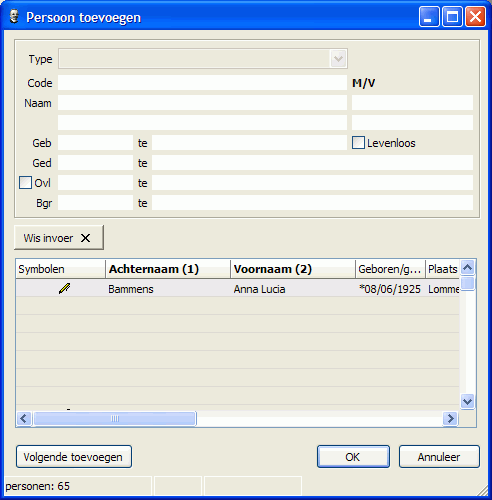Click the scroll up arrow of person list
Image resolution: width=492 pixels, height=500 pixels.
[x=467, y=267]
